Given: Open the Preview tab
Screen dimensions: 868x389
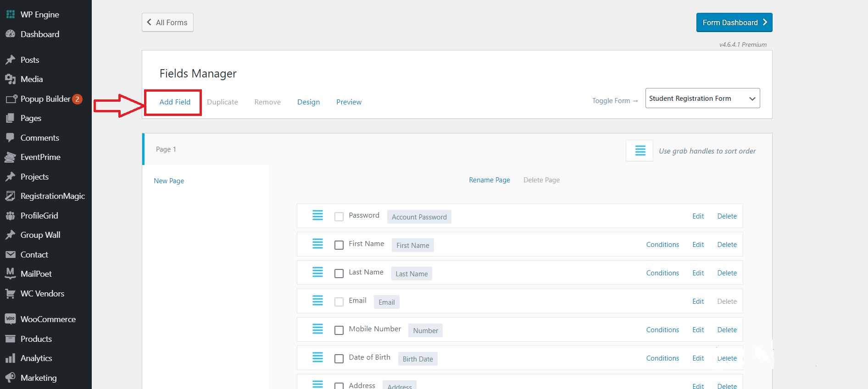Looking at the screenshot, I should (349, 102).
